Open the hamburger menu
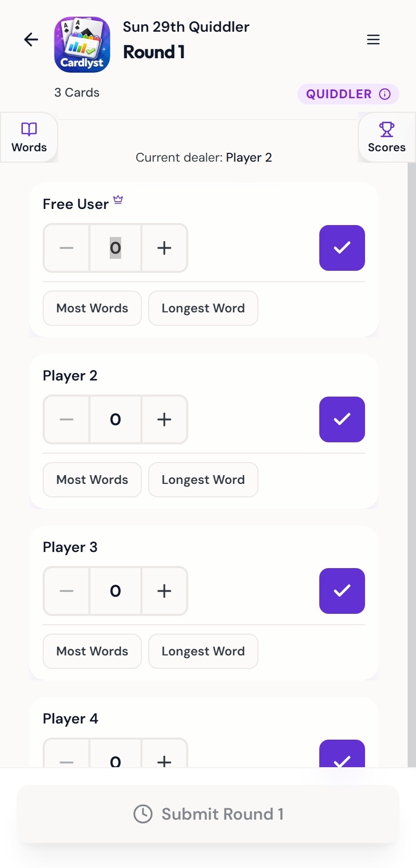The width and height of the screenshot is (416, 868). [373, 39]
